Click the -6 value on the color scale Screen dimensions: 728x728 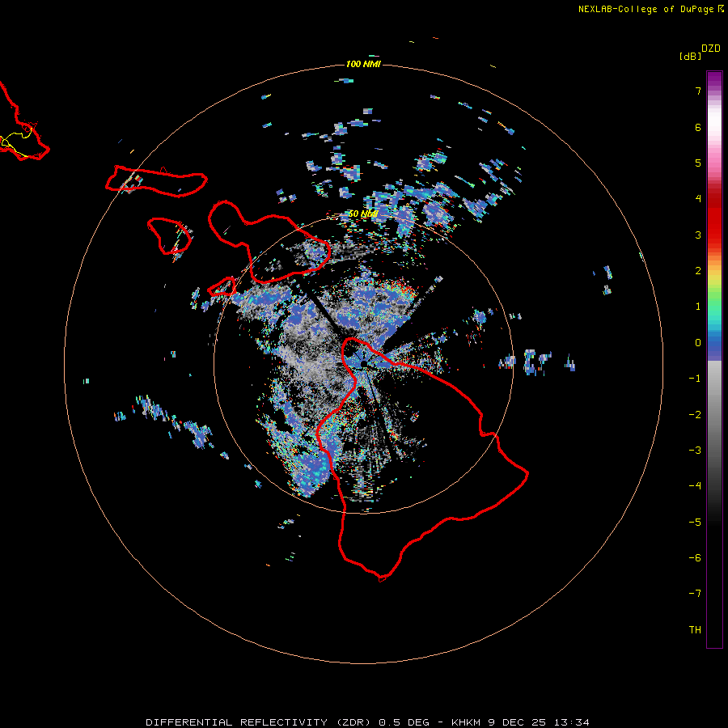695,558
